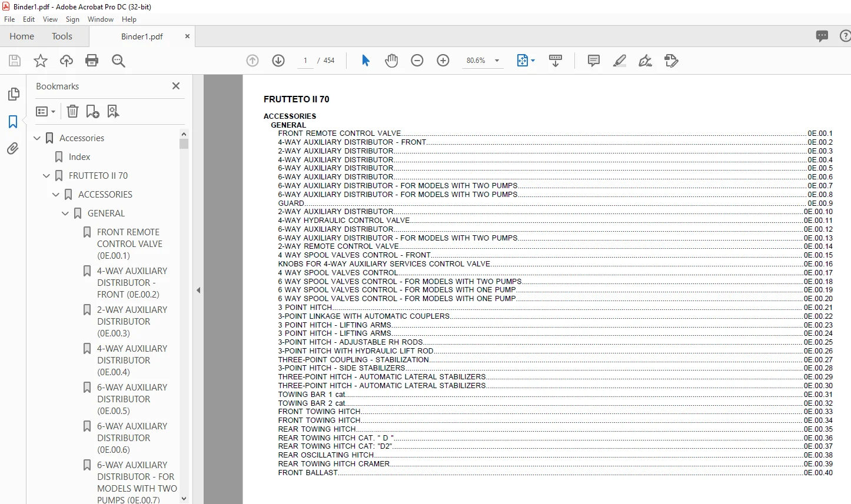Open the Find text search tool
The height and width of the screenshot is (504, 851).
(118, 61)
